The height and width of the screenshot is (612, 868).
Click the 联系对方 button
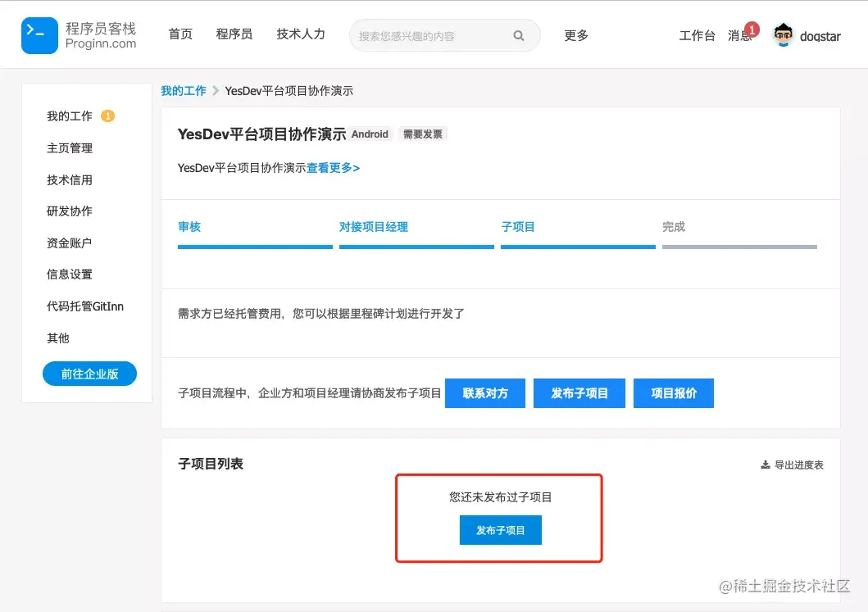[x=484, y=392]
